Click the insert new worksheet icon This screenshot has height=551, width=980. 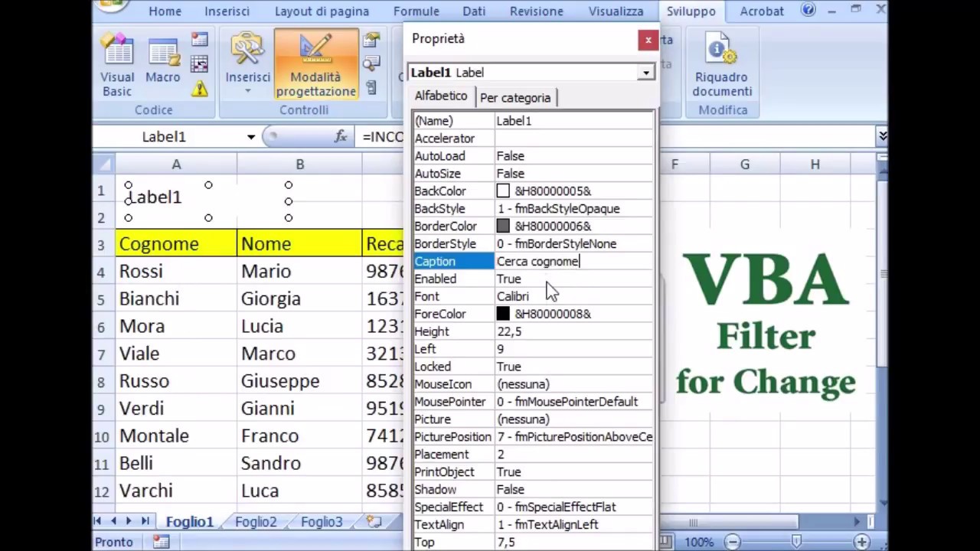pyautogui.click(x=374, y=522)
